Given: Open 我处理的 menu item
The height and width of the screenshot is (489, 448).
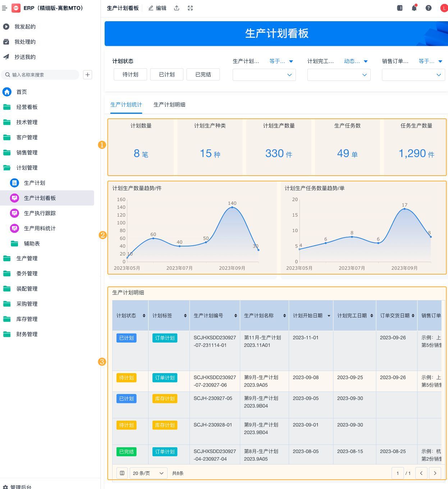Looking at the screenshot, I should pos(25,42).
